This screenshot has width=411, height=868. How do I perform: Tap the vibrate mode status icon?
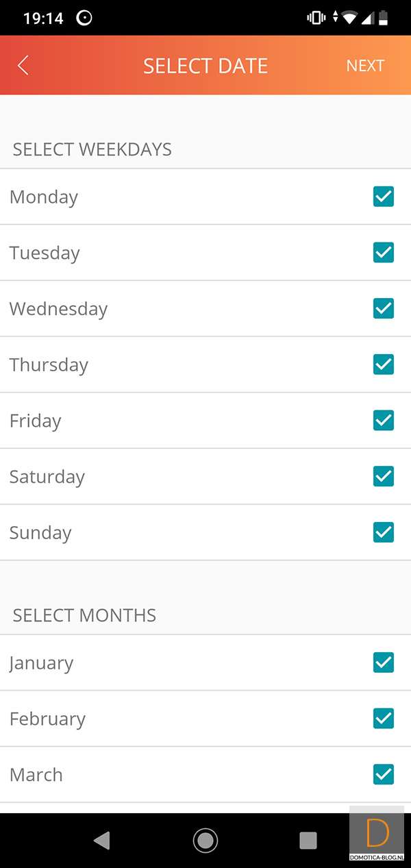[316, 18]
